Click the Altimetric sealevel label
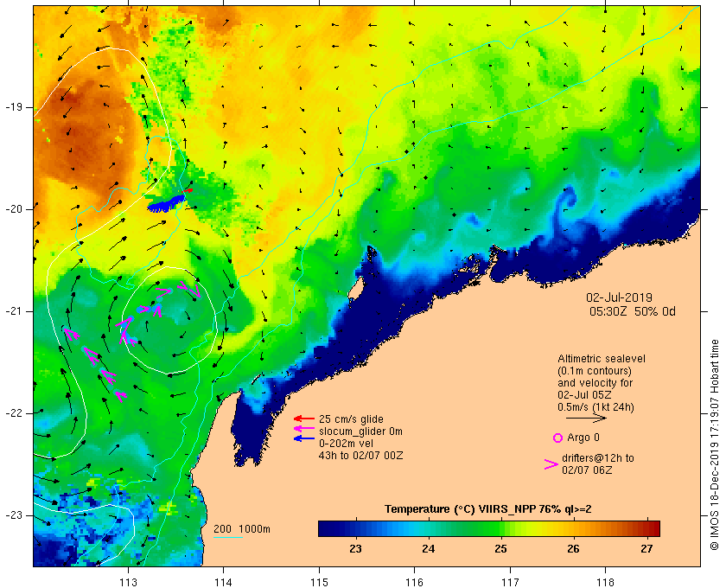 click(601, 359)
